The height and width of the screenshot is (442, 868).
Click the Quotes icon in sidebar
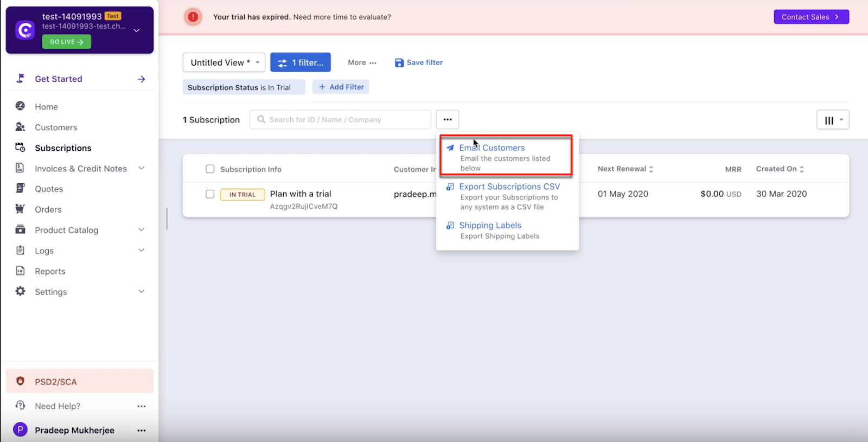(x=20, y=188)
